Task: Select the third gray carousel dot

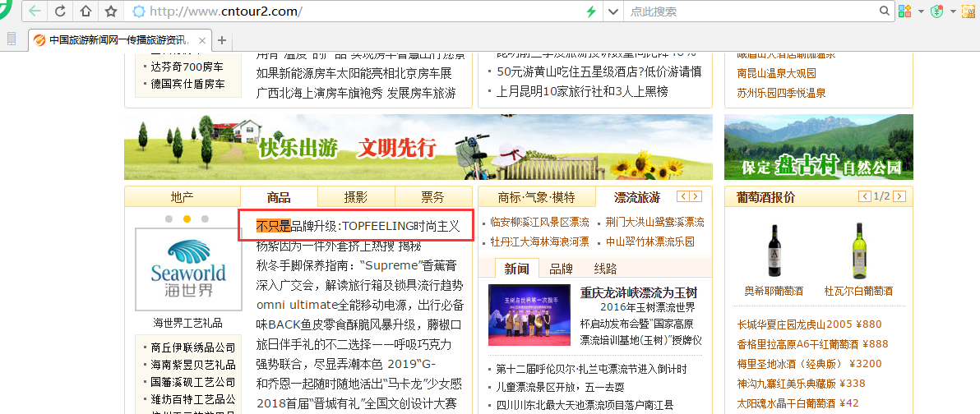Action: (x=205, y=219)
